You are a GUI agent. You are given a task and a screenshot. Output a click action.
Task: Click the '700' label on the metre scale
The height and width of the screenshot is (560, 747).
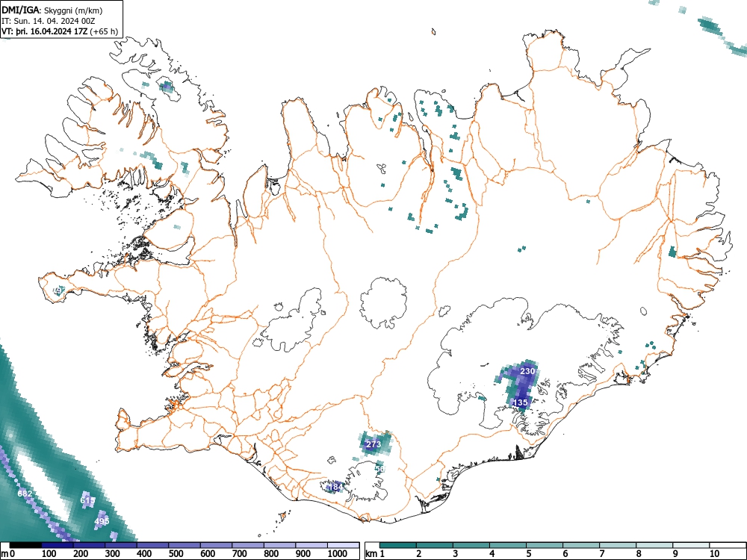coord(239,554)
